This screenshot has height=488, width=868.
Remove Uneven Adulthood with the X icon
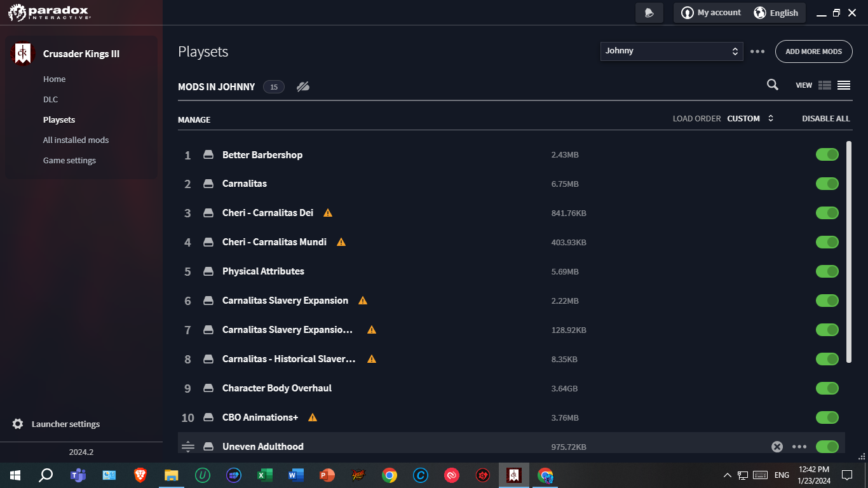click(x=777, y=447)
